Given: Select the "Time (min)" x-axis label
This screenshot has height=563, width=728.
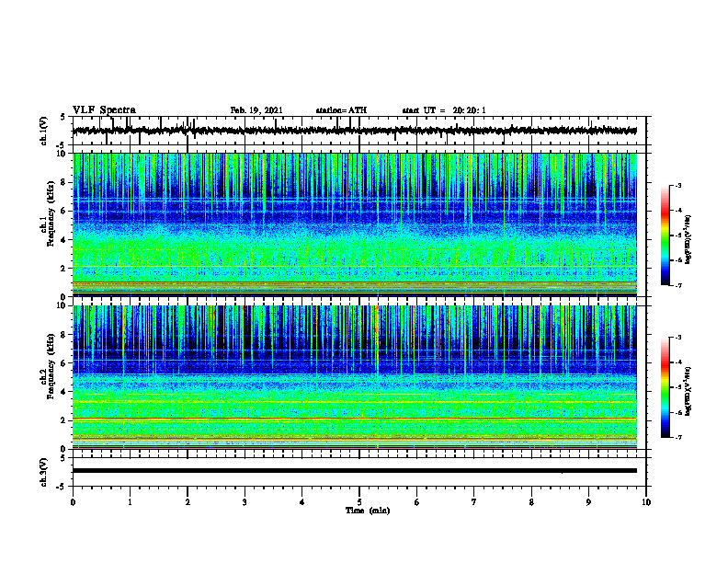Looking at the screenshot, I should pyautogui.click(x=368, y=511).
